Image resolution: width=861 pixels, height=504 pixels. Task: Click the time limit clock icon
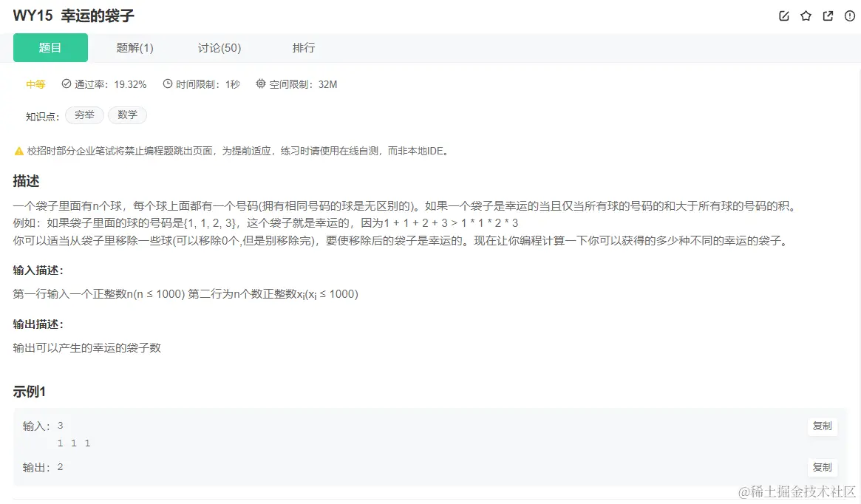168,84
